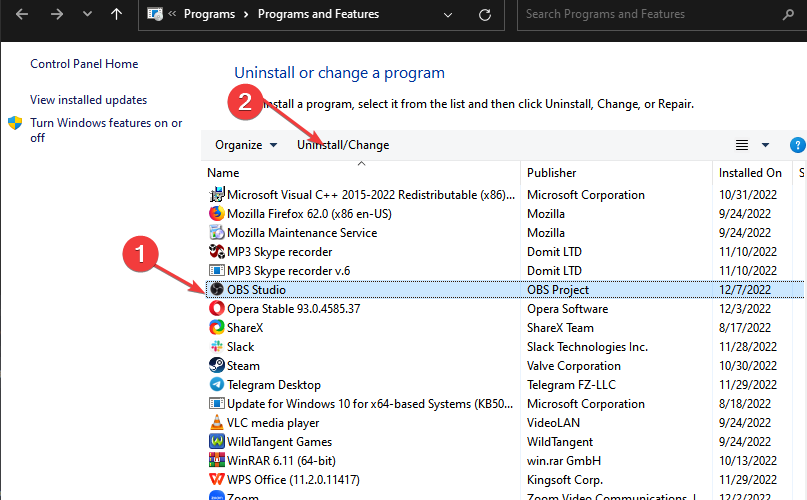807x500 pixels.
Task: Select the Steam icon
Action: (x=217, y=366)
